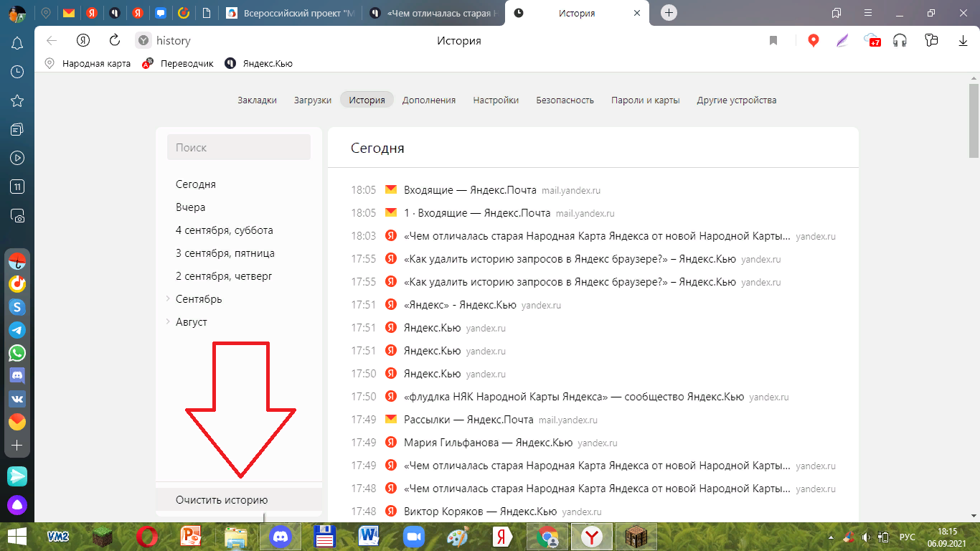Open Пароли и карты section
The image size is (980, 551).
[646, 100]
